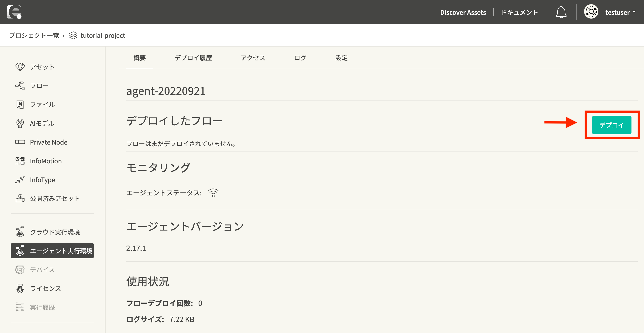
Task: Click the 実行履歴 list icon
Action: point(20,307)
